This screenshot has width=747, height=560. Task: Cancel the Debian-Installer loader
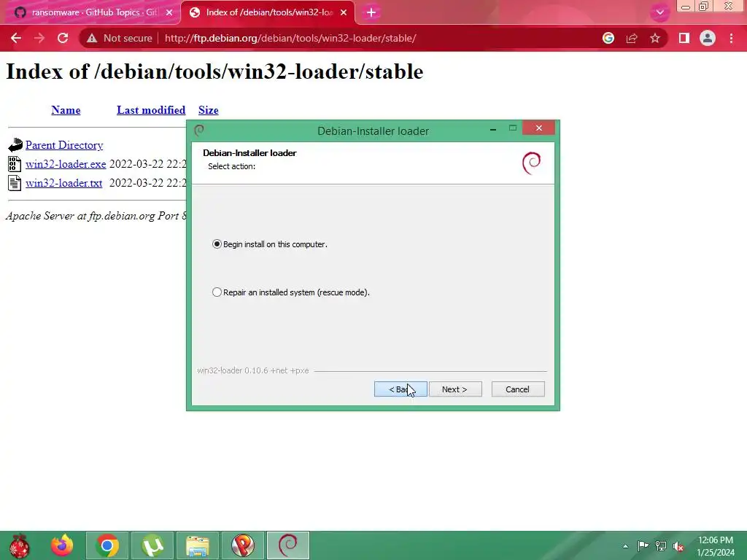pyautogui.click(x=518, y=389)
